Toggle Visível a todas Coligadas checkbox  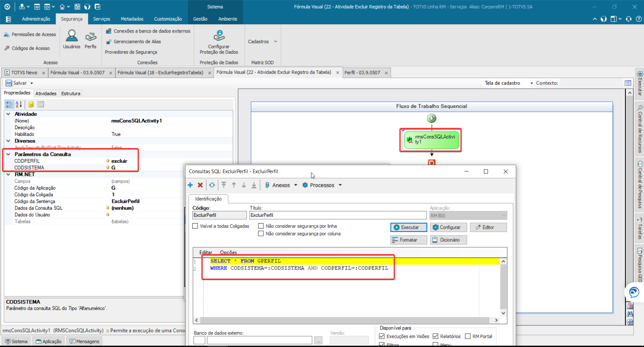pos(195,226)
